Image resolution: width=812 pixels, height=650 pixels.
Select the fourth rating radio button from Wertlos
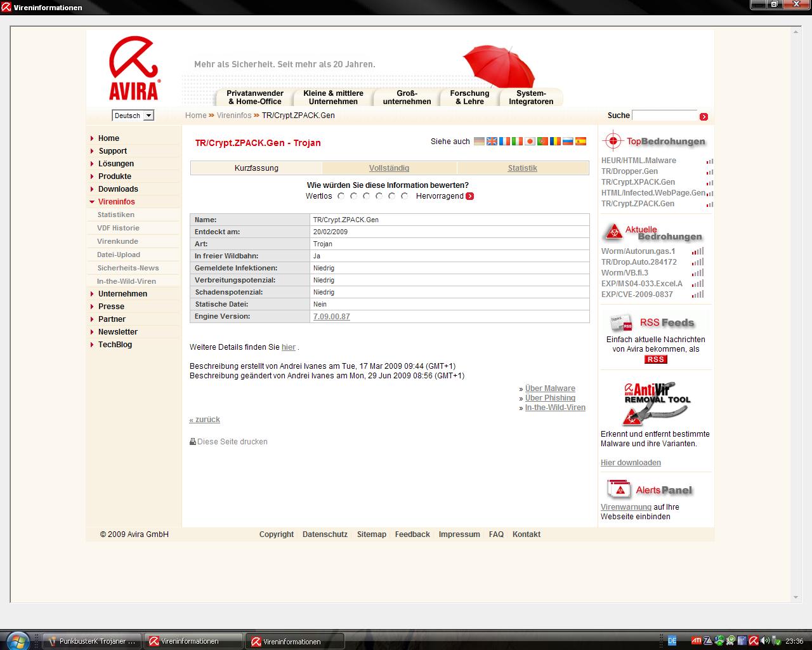tap(379, 196)
